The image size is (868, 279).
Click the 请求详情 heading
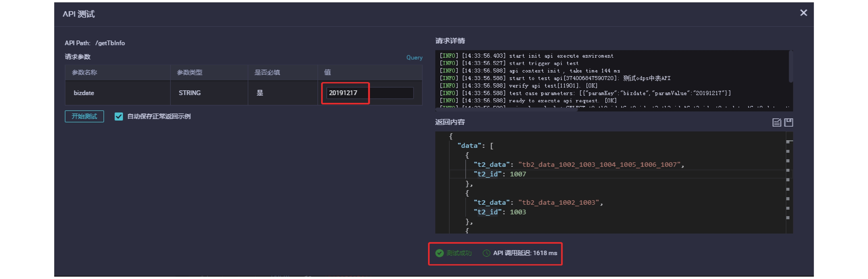[x=450, y=41]
